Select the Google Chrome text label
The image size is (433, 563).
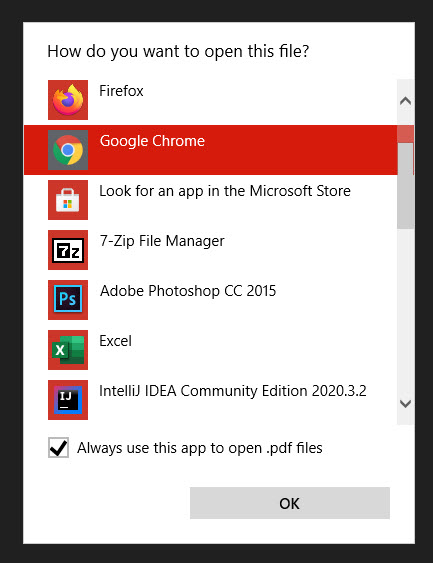click(x=152, y=141)
